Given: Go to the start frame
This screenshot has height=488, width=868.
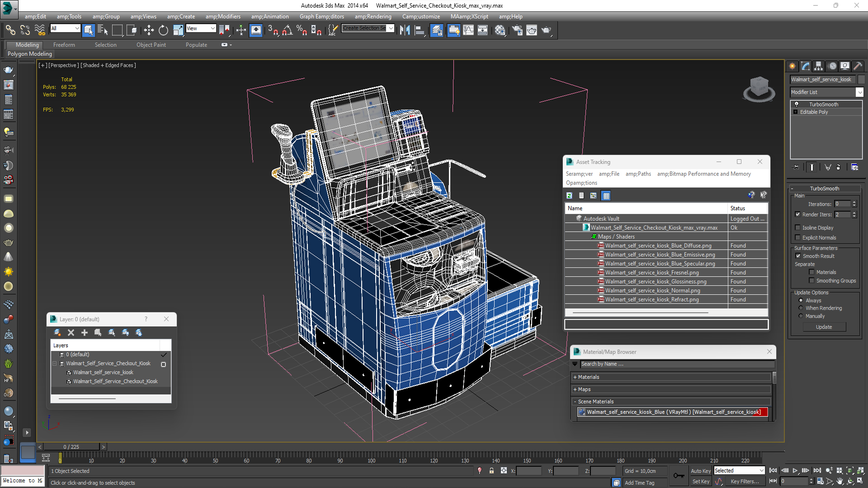Looking at the screenshot, I should coord(773,471).
